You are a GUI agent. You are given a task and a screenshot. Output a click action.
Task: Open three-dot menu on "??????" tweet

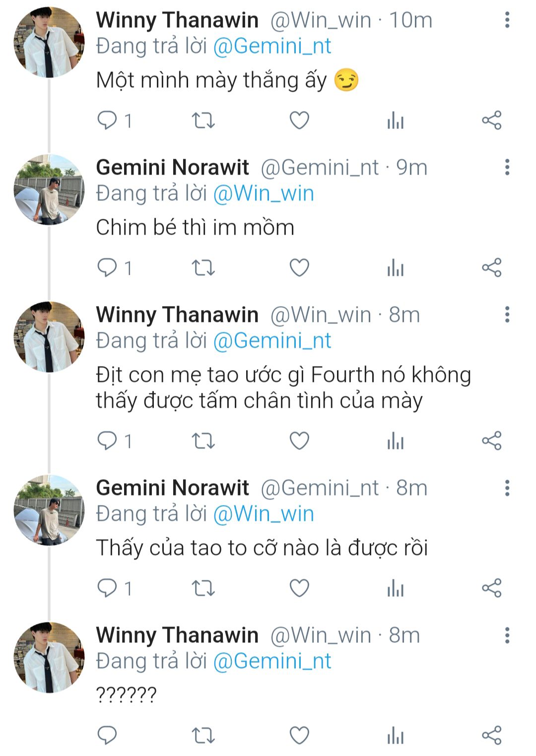(507, 635)
